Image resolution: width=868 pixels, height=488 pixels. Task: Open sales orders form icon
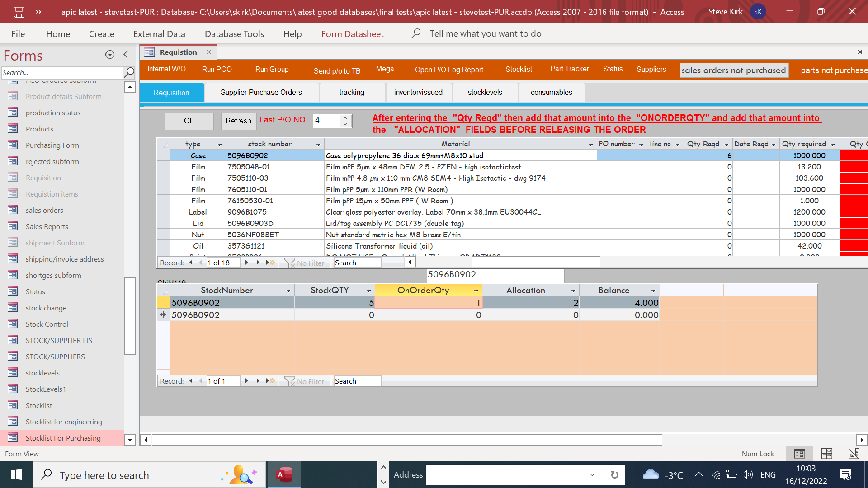[x=13, y=210]
